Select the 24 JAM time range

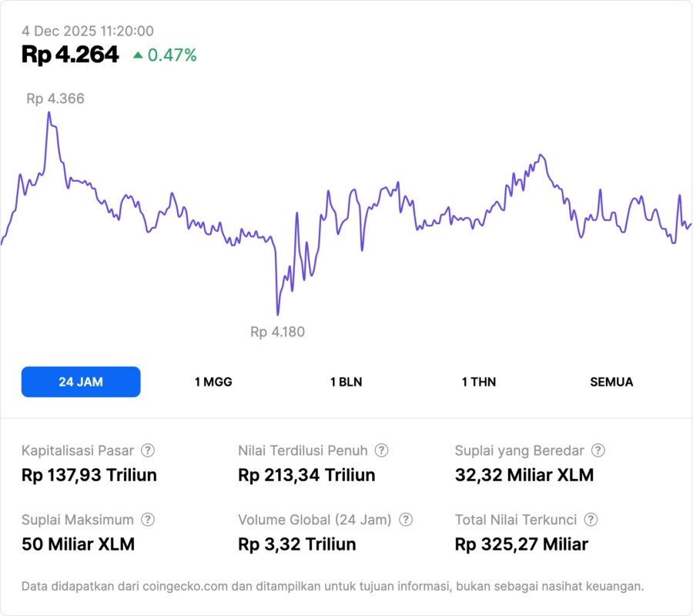81,382
